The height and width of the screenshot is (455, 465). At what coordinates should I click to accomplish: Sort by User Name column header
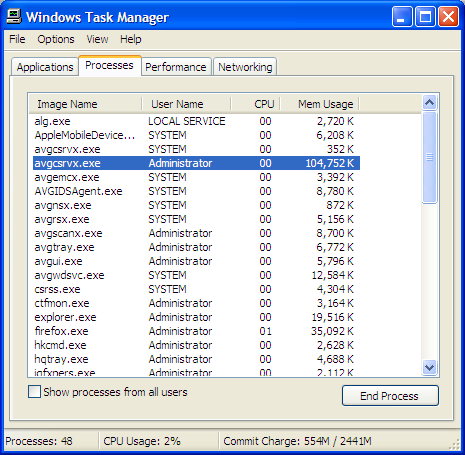[186, 104]
